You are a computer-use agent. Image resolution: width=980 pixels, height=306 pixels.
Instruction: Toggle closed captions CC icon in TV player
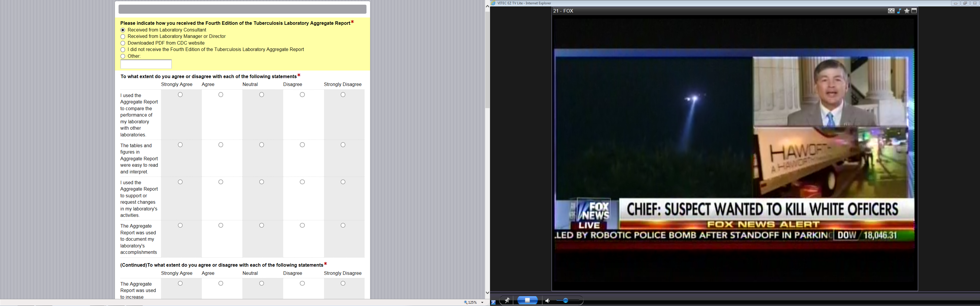pyautogui.click(x=891, y=11)
